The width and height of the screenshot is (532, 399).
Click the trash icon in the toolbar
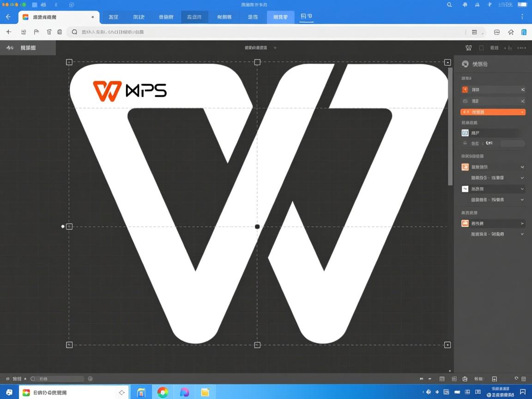(60, 32)
